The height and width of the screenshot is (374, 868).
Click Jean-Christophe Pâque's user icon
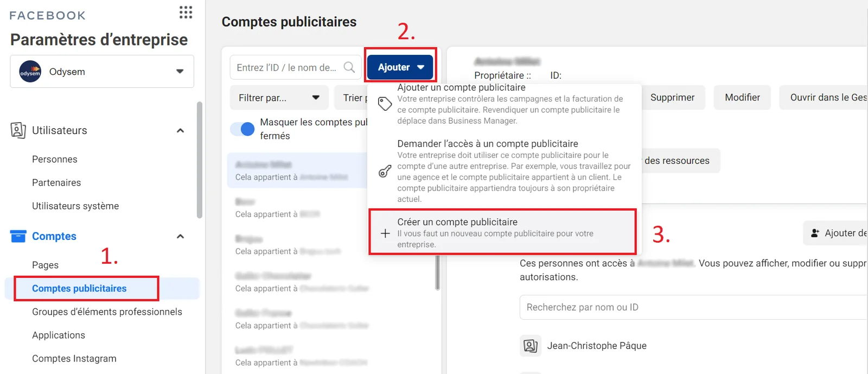coord(531,346)
